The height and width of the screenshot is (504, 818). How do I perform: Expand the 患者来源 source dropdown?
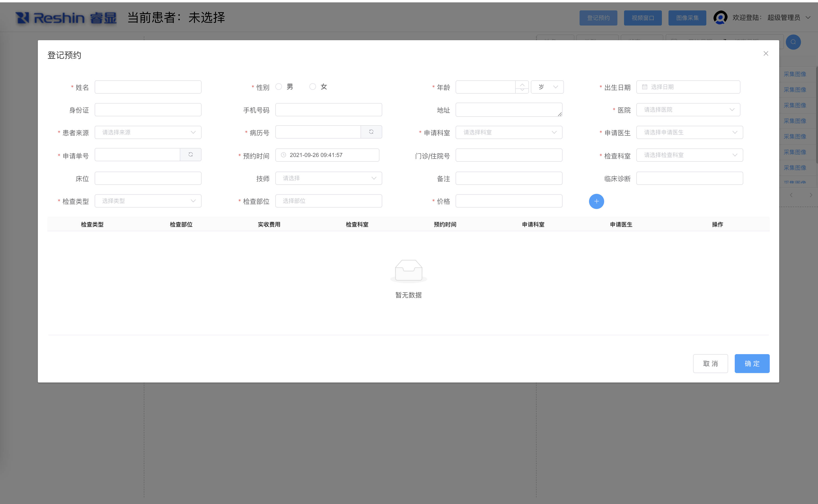click(x=148, y=132)
